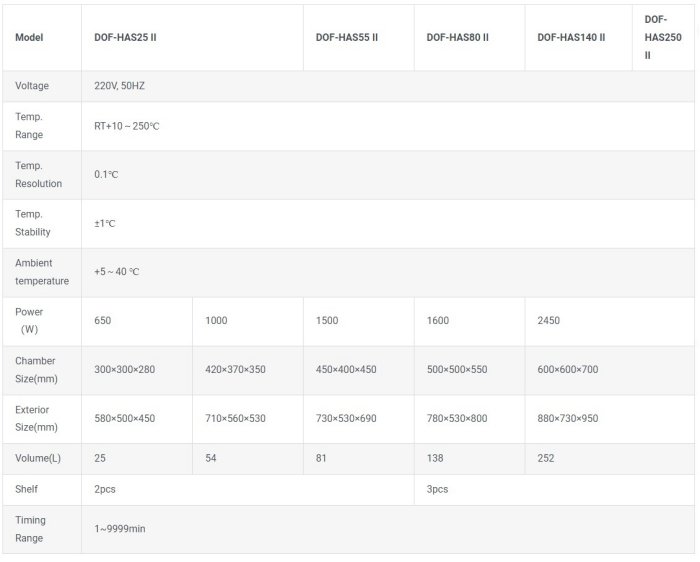Click the 600×600×700 chamber size cell
Image resolution: width=700 pixels, height=562 pixels.
568,370
